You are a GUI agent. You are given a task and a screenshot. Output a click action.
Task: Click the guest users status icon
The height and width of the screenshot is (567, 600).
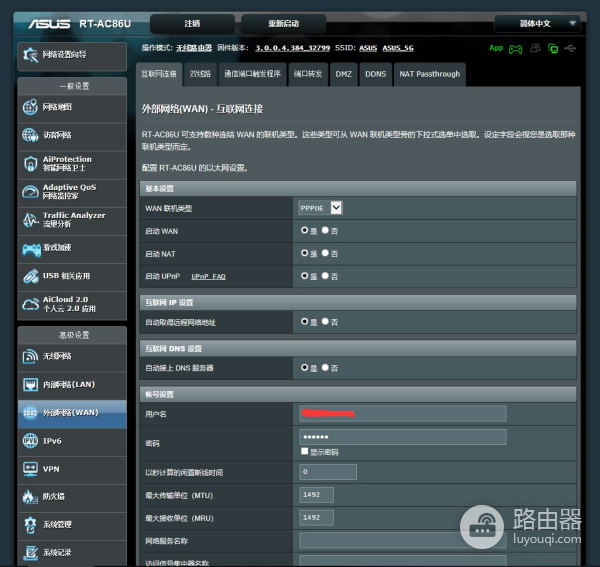pos(535,48)
